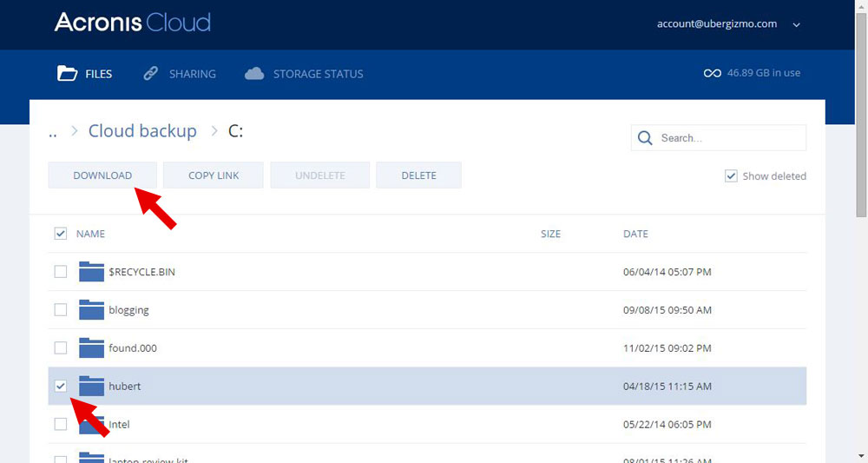Check the Intel row checkbox
This screenshot has height=463, width=868.
61,424
